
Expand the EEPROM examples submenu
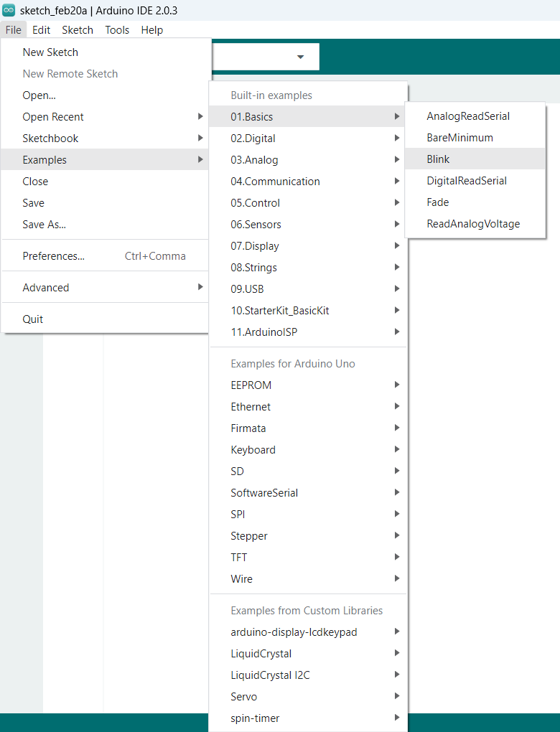pos(251,385)
